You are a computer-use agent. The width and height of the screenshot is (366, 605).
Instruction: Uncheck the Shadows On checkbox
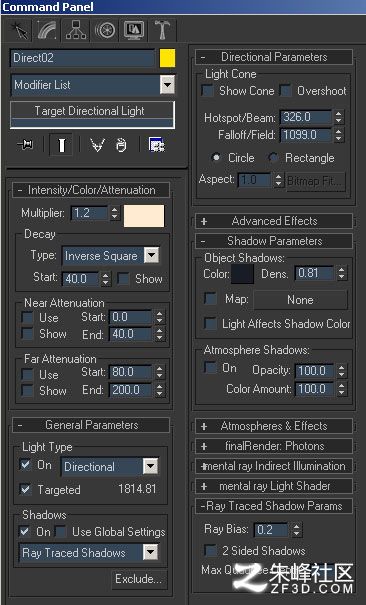(25, 531)
